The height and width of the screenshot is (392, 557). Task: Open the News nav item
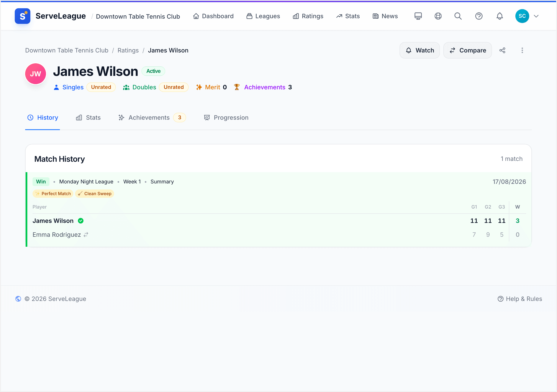point(385,16)
